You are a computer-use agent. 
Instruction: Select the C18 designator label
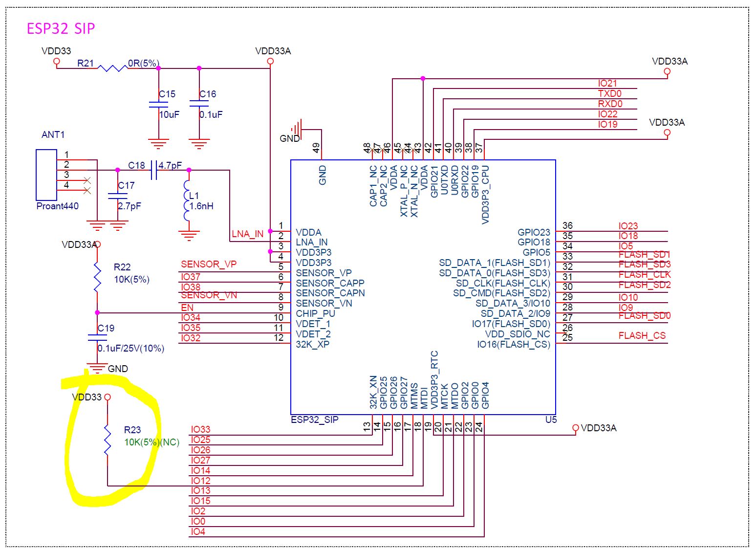pos(137,165)
